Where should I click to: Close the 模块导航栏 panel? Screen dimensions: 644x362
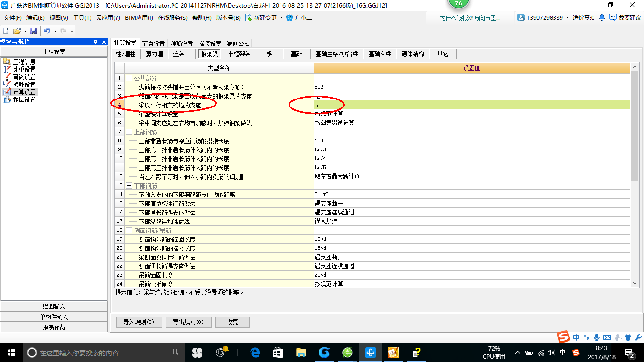click(104, 42)
